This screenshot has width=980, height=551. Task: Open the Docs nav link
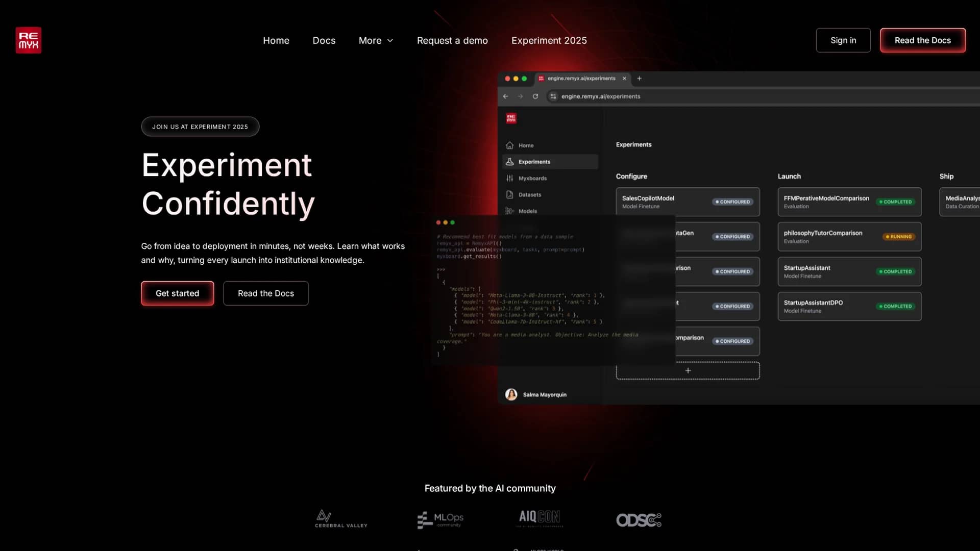point(324,40)
